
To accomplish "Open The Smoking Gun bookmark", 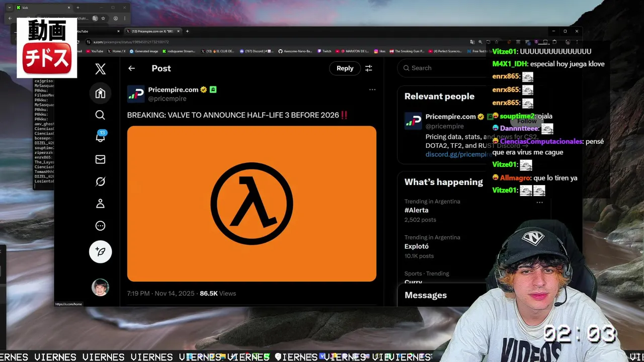I will 407,51.
